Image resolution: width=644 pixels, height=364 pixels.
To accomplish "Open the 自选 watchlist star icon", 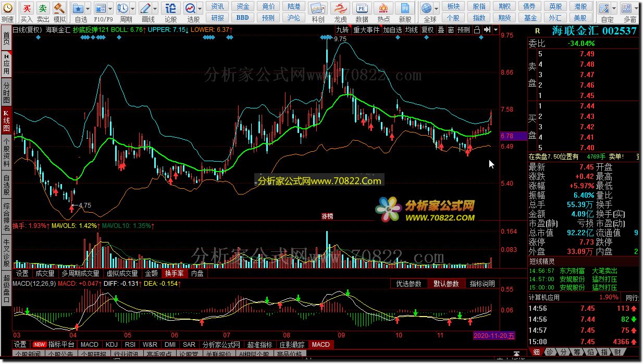I will pos(78,9).
